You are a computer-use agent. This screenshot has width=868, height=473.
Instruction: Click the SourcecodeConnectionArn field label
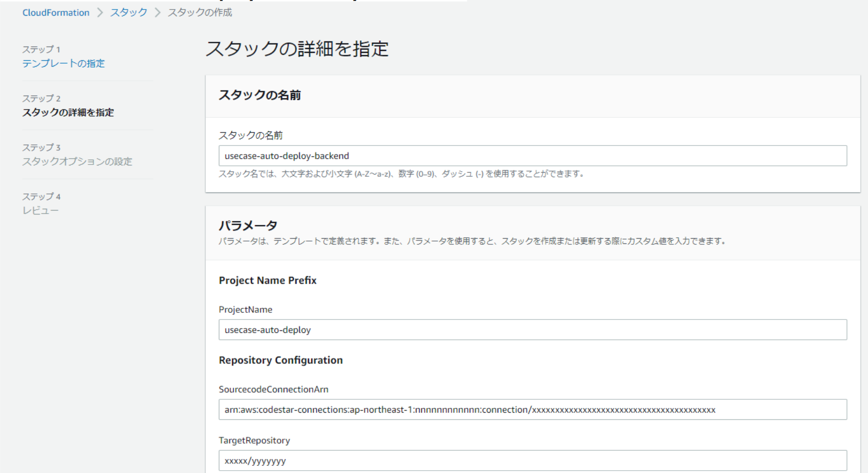(x=274, y=389)
